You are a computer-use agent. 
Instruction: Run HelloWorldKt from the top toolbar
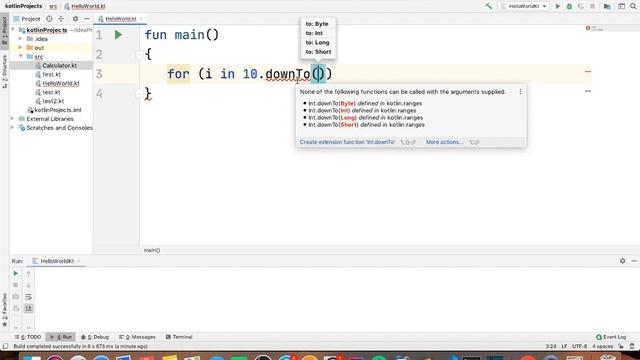[x=558, y=6]
